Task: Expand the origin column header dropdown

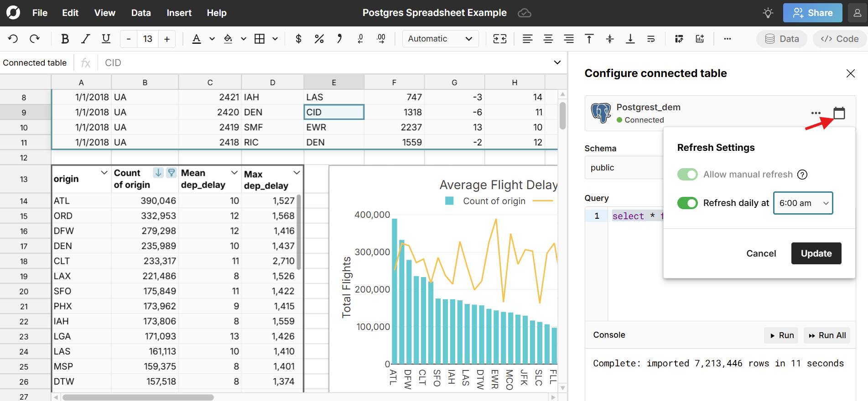Action: click(x=104, y=173)
